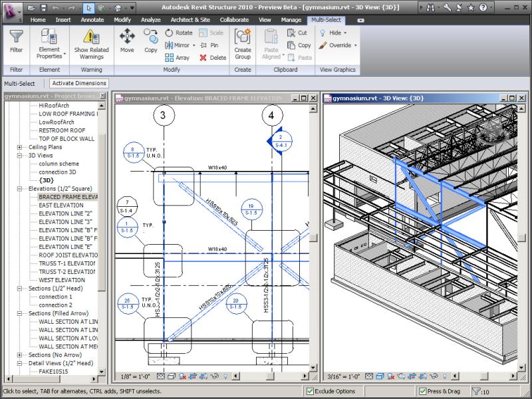Select the column scheme 3D view
Image resolution: width=532 pixels, height=399 pixels.
coord(59,164)
